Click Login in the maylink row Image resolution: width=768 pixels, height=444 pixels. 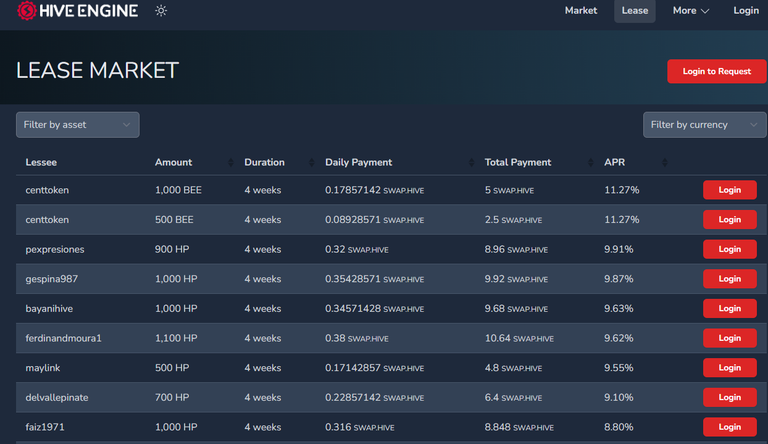pyautogui.click(x=730, y=368)
